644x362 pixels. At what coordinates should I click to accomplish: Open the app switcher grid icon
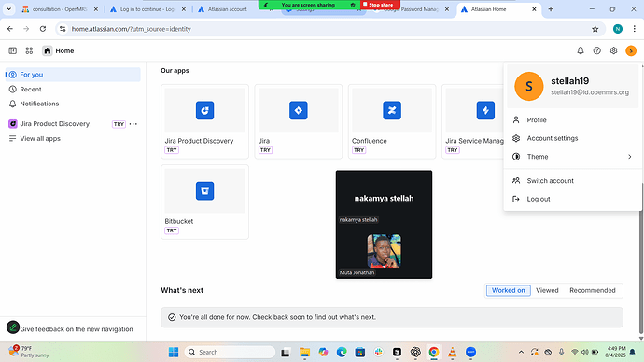pos(29,51)
